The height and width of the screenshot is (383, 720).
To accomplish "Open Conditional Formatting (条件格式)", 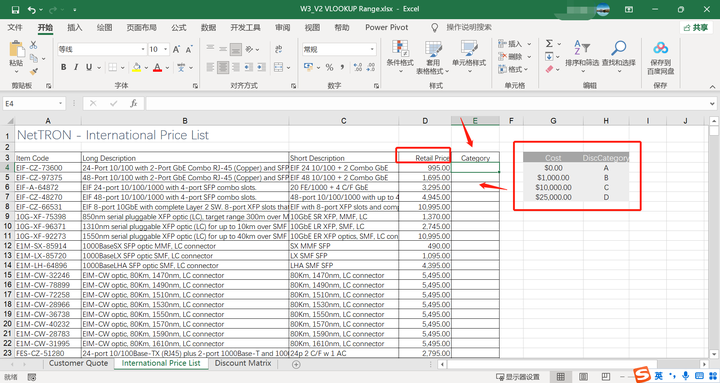I will [400, 56].
